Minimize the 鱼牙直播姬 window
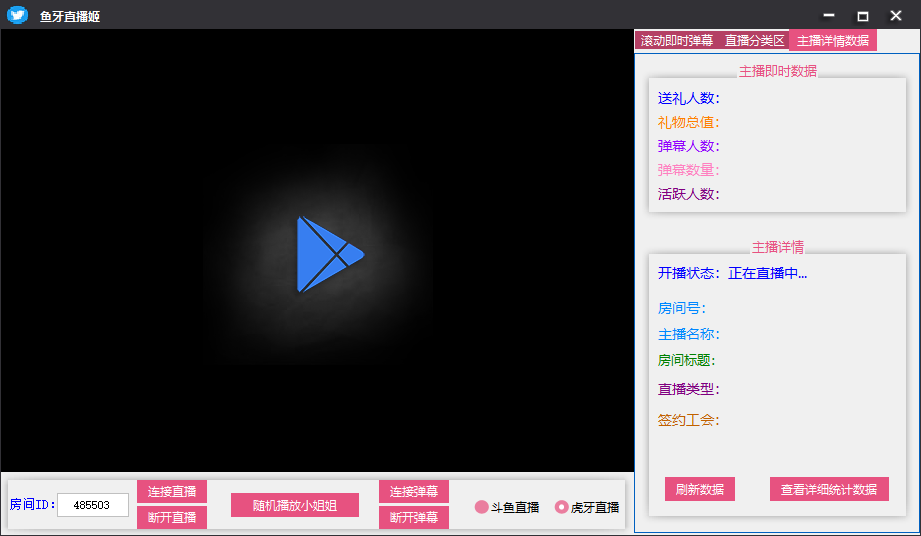921x536 pixels. (x=829, y=15)
